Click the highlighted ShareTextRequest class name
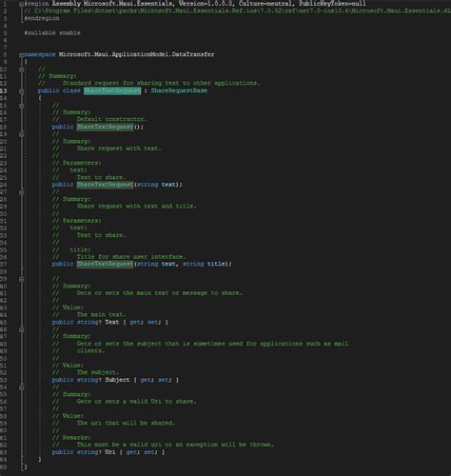The height and width of the screenshot is (476, 451). (x=112, y=90)
